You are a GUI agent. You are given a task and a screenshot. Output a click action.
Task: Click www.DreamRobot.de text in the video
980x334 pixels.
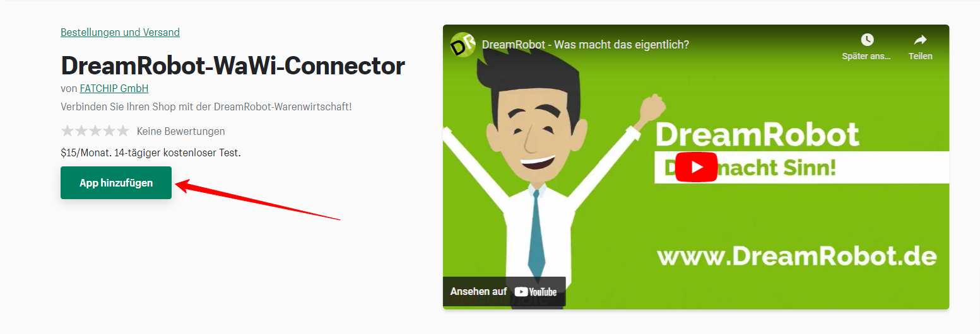797,255
